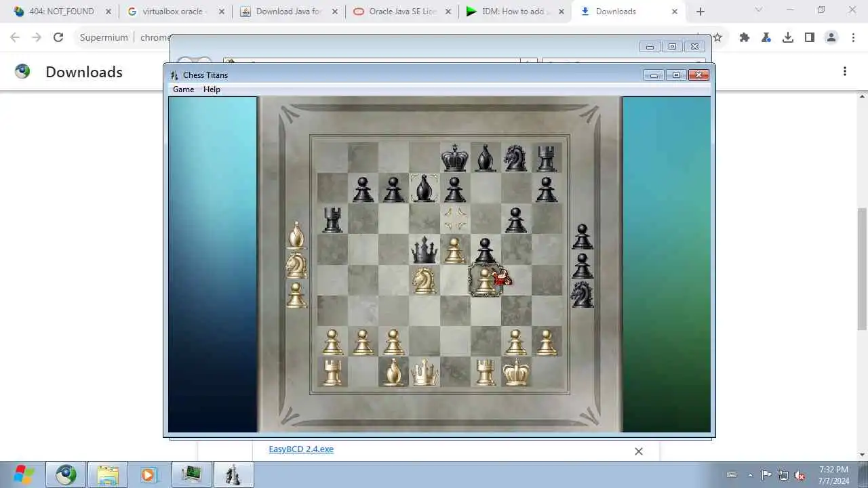Select the white pawn next to black queen

point(454,250)
